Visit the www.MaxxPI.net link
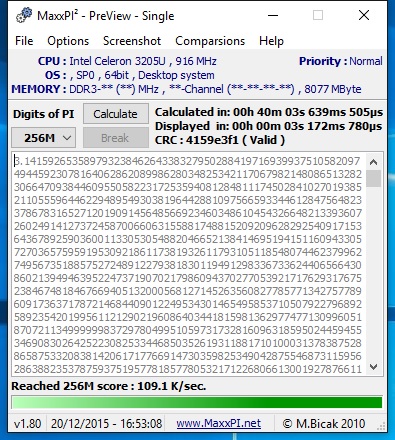 click(x=219, y=423)
